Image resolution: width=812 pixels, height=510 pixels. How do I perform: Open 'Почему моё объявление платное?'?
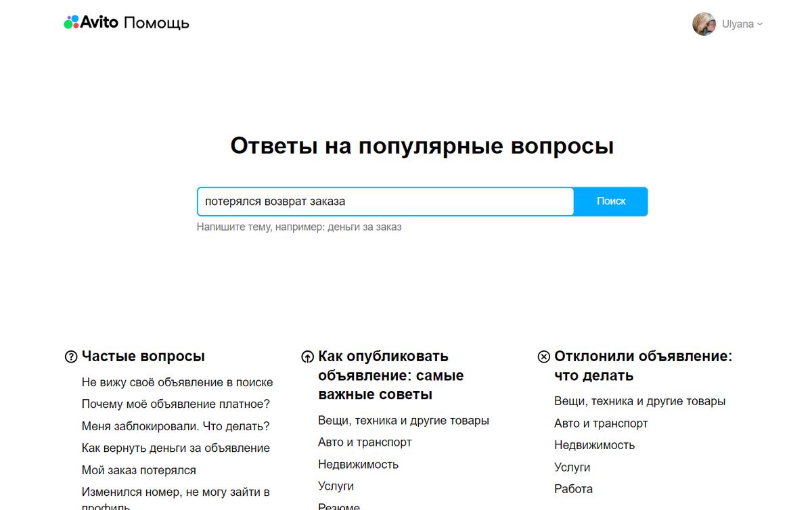pos(176,404)
